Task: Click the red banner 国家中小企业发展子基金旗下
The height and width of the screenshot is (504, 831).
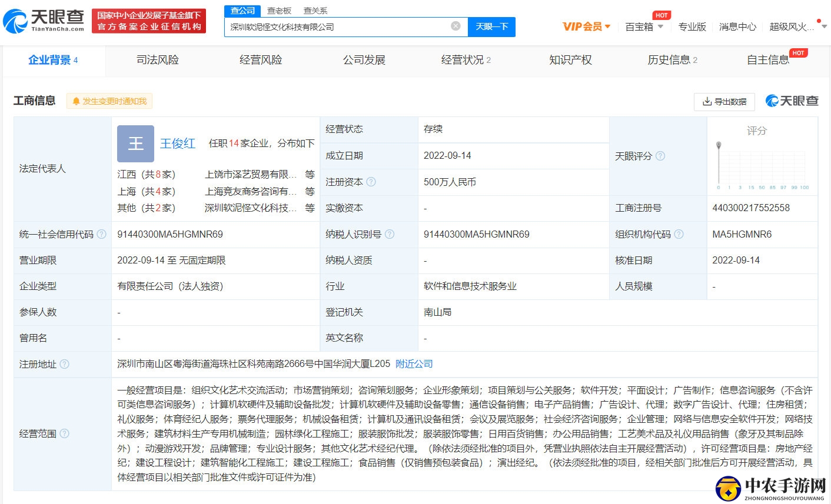Action: pos(149,21)
